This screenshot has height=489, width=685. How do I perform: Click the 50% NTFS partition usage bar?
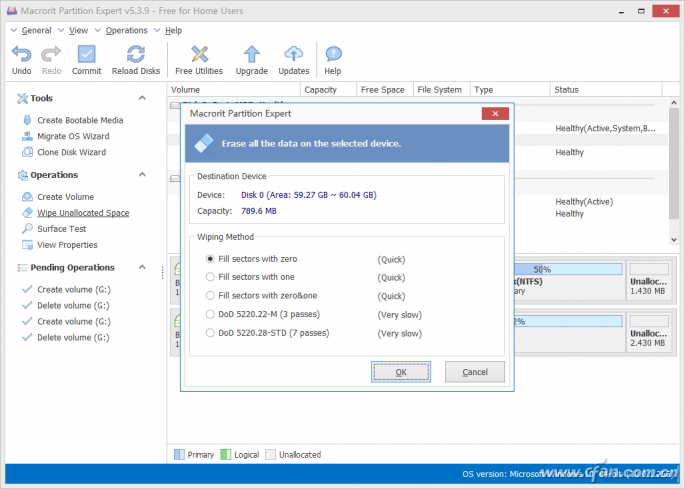[568, 269]
